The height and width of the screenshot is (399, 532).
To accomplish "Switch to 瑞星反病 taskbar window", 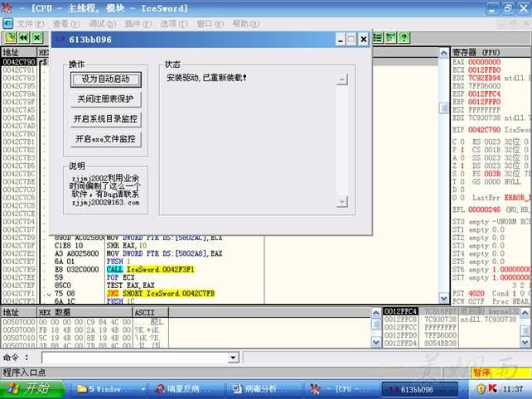I will (x=187, y=389).
